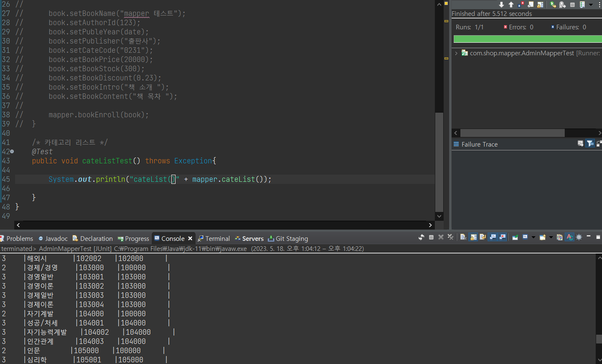
Task: Click editor vertical scrollbar down arrow
Action: (x=439, y=216)
